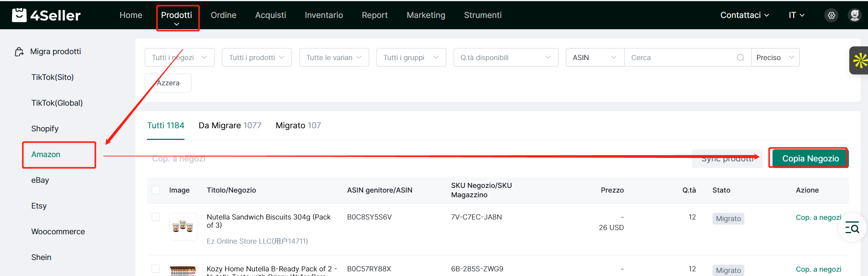Change the ASIN search-type dropdown
The width and height of the screenshot is (868, 276).
[x=595, y=57]
